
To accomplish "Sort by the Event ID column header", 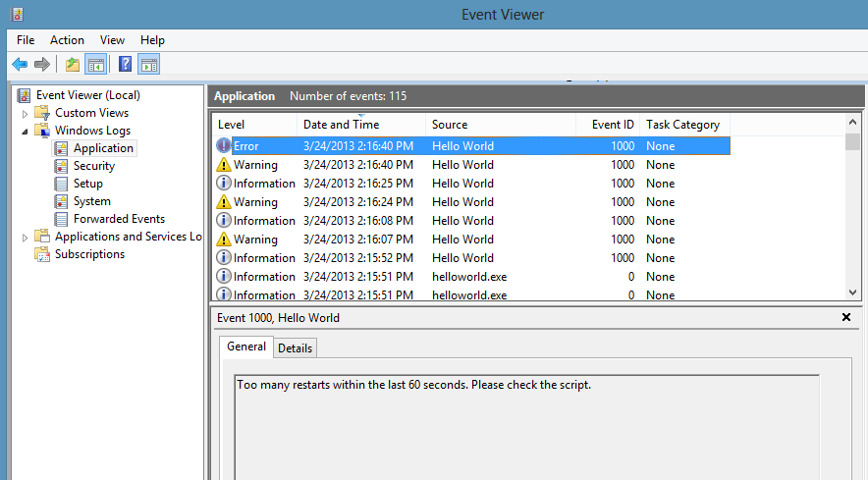I will coord(608,125).
